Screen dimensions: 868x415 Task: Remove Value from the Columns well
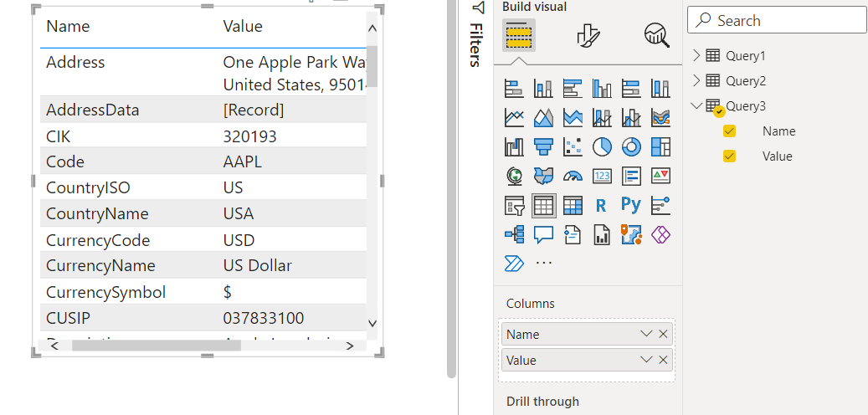[x=663, y=360]
